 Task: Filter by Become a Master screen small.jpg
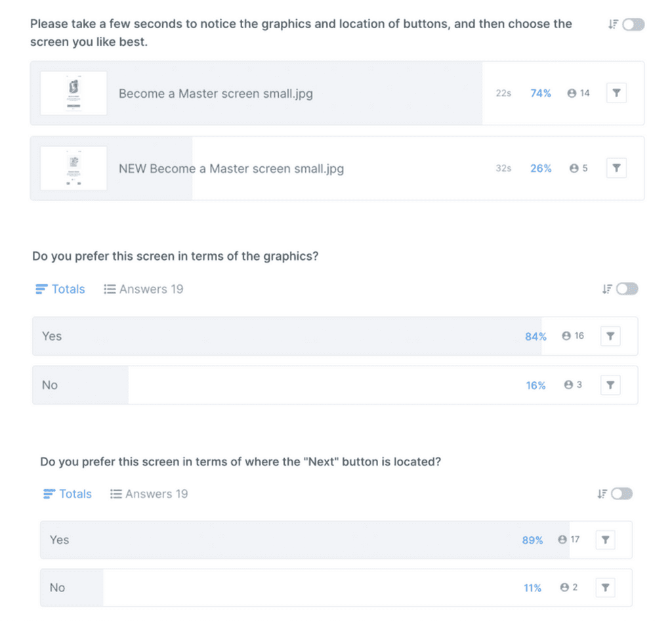pos(616,93)
